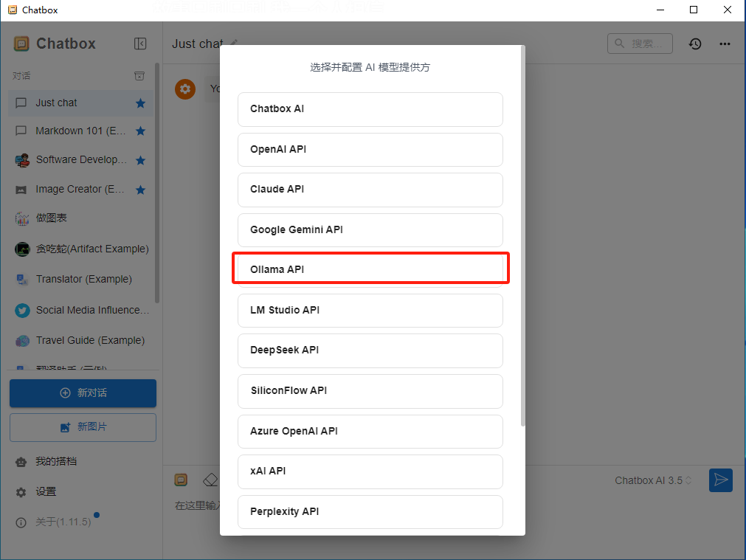This screenshot has width=746, height=560.
Task: Click the Chatbox logo icon in sidebar
Action: pyautogui.click(x=21, y=44)
